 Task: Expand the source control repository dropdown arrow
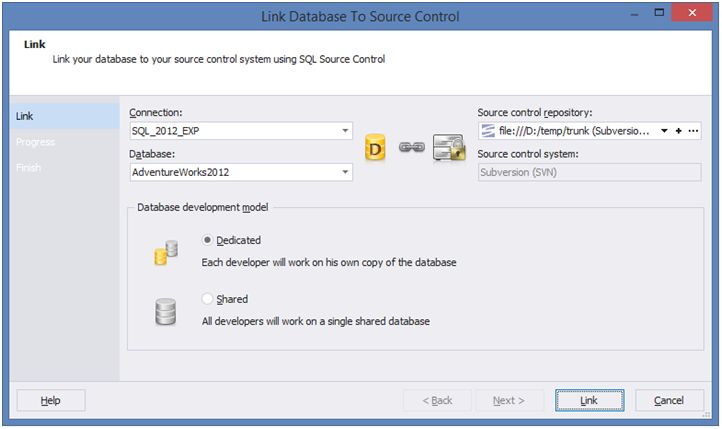(664, 131)
